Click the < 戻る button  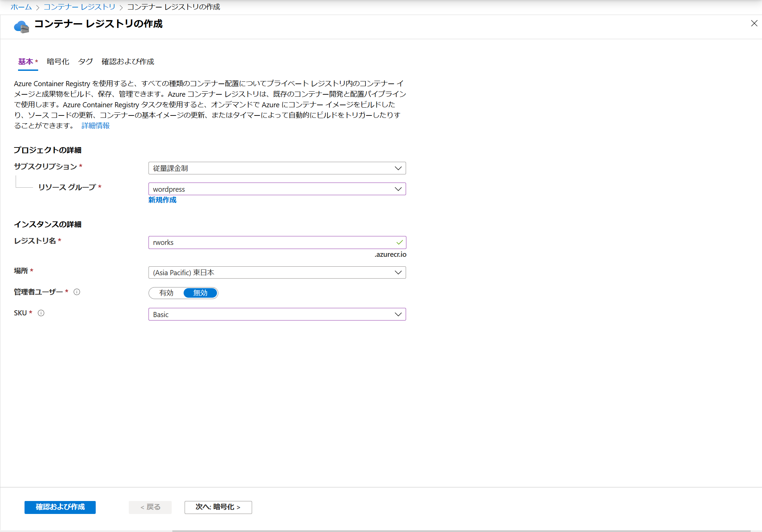pos(150,507)
